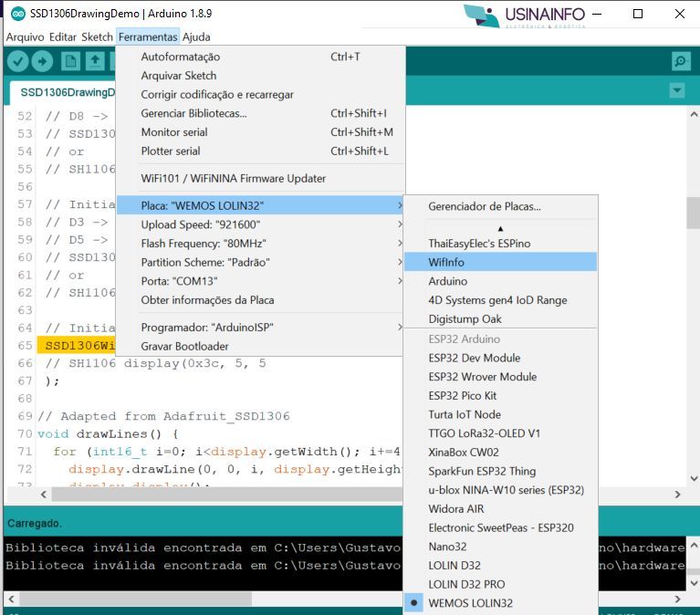This screenshot has width=700, height=615.
Task: Close the Ferramentas menu in menu bar
Action: coord(148,37)
